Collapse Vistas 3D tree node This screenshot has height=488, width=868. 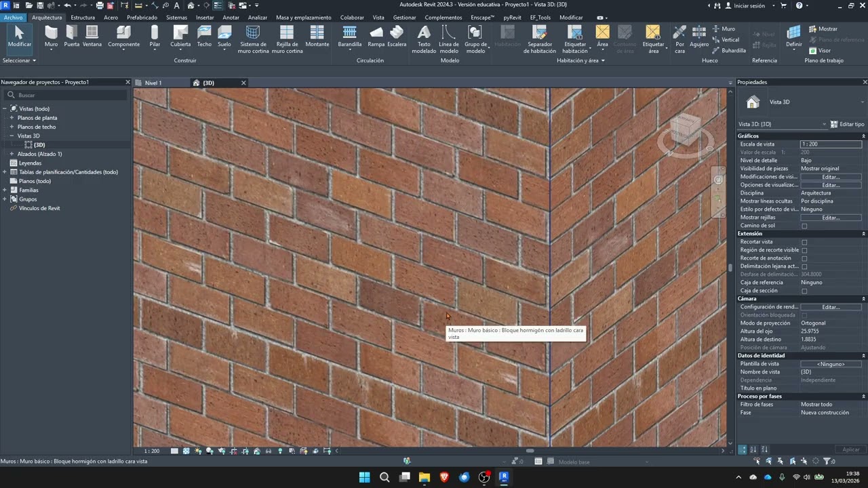pyautogui.click(x=12, y=136)
